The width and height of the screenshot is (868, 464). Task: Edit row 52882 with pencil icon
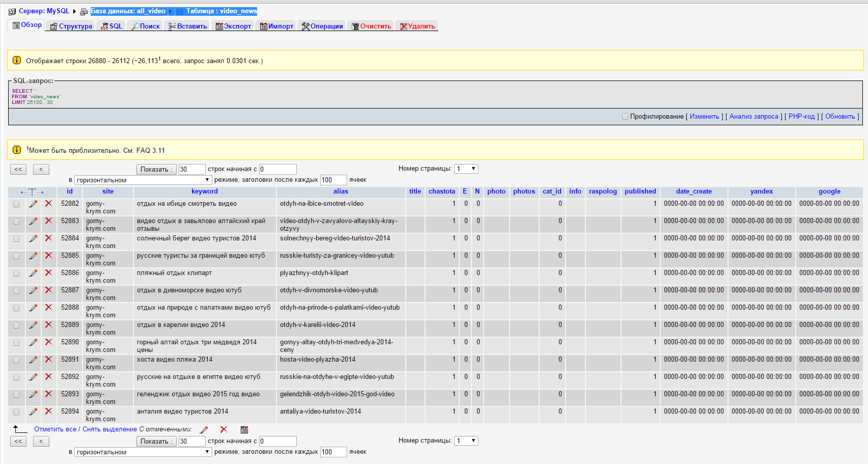pos(33,204)
